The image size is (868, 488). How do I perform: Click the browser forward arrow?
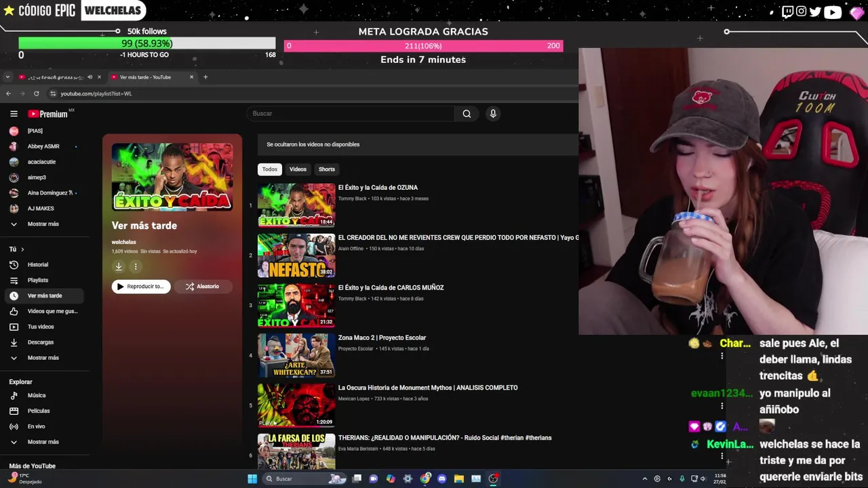pyautogui.click(x=22, y=94)
